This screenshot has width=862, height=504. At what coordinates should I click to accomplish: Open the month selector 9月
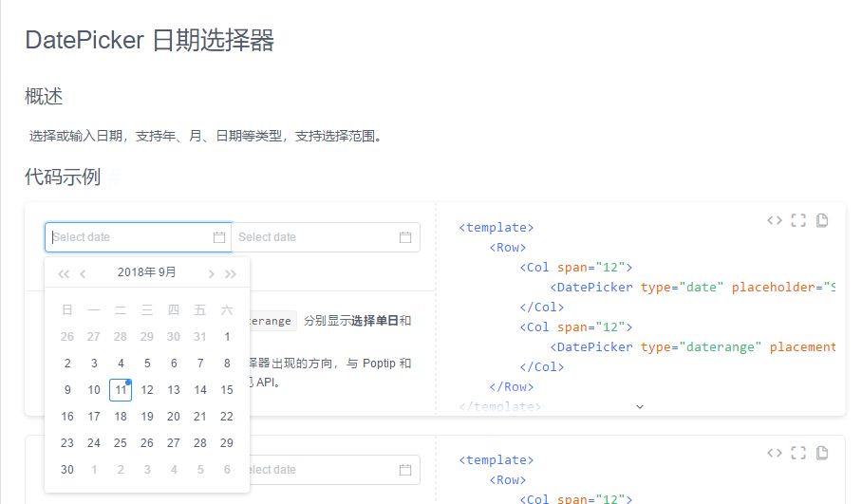[167, 272]
